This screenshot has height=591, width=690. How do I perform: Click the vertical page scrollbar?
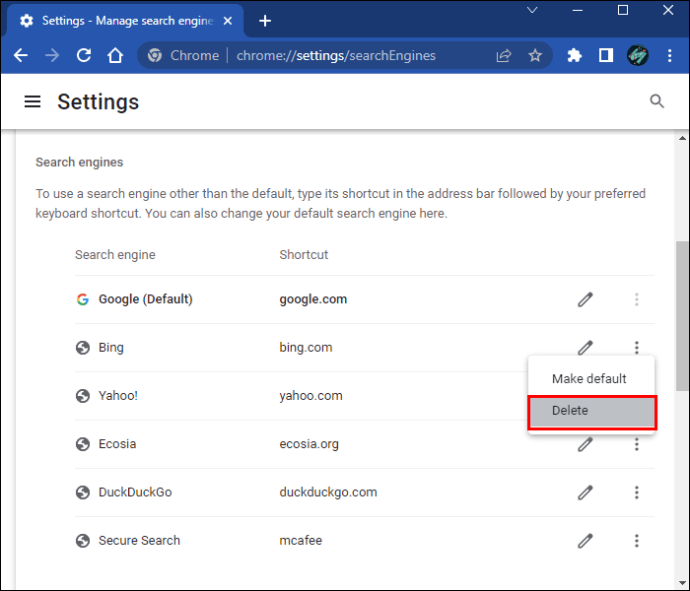682,315
